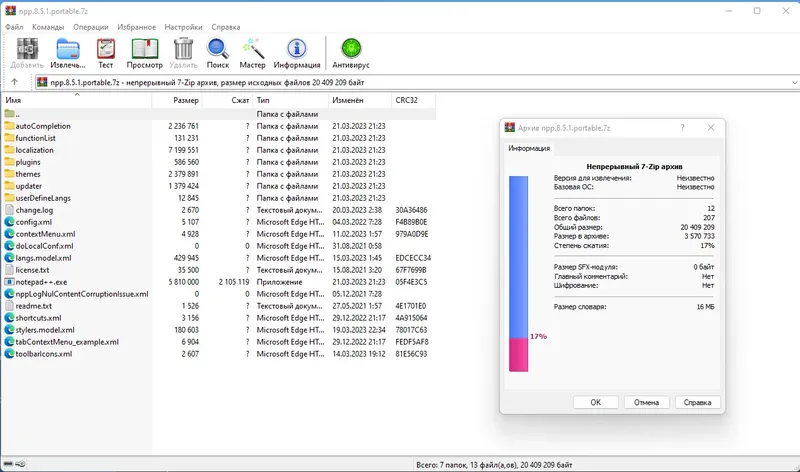Sort by the Размер column header
The image size is (800, 472).
click(x=177, y=100)
